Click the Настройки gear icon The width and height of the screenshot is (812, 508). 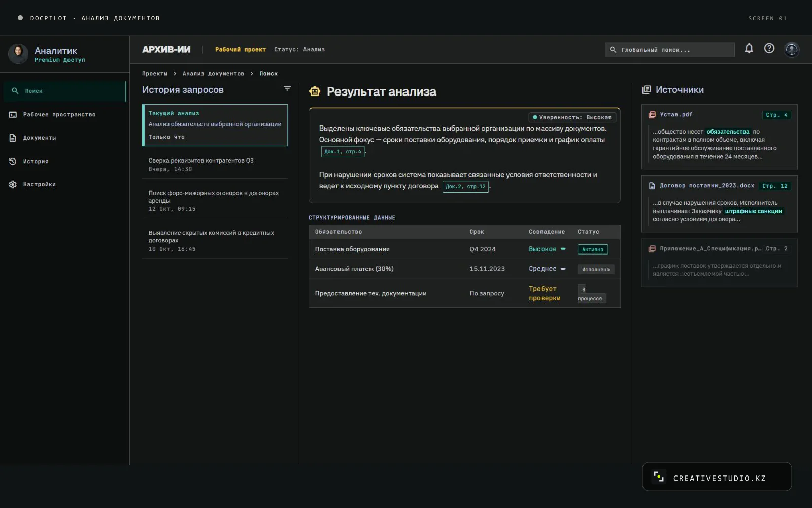tap(13, 185)
